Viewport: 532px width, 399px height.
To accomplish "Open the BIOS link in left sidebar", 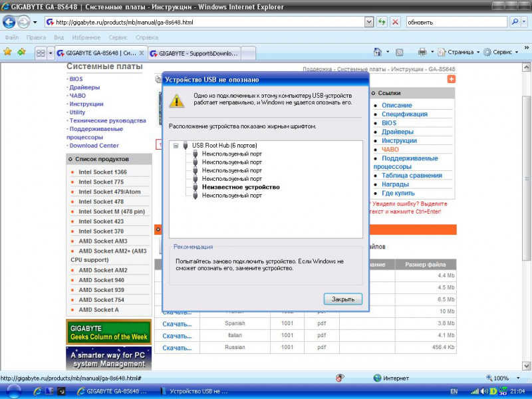I will tap(76, 79).
